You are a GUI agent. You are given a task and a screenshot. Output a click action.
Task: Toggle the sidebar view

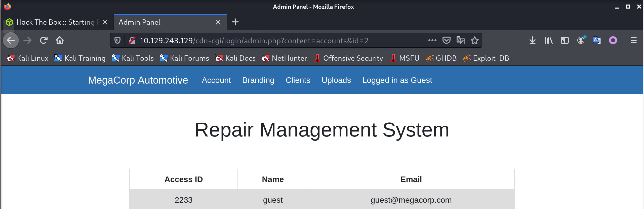coord(565,40)
